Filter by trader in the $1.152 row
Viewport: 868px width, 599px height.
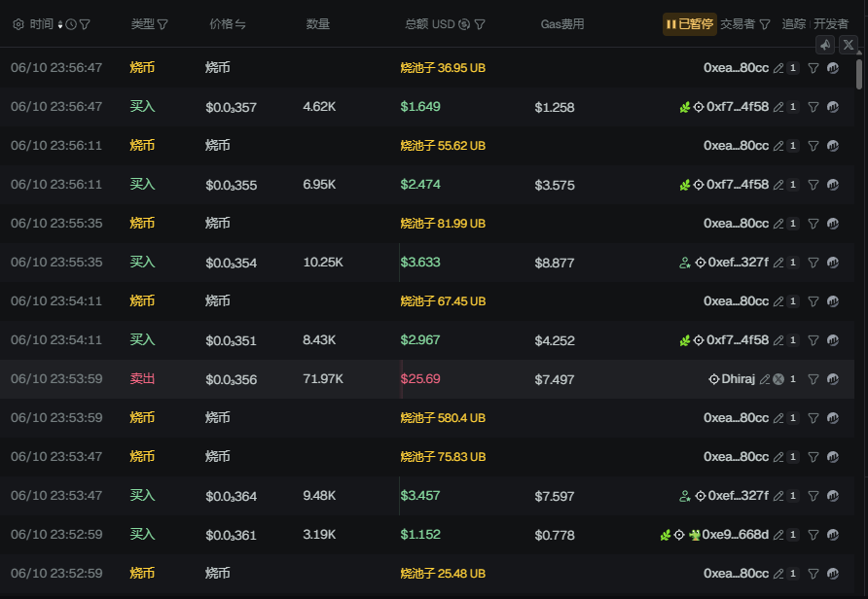point(814,535)
